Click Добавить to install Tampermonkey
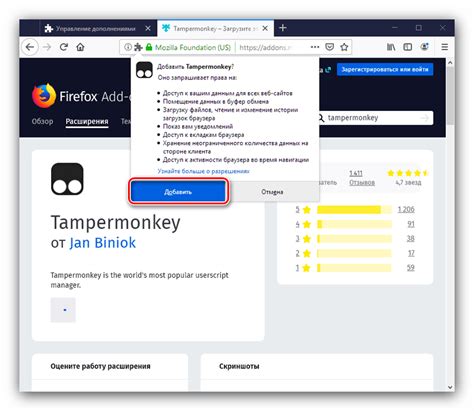Image resolution: width=474 pixels, height=411 pixels. coord(178,192)
